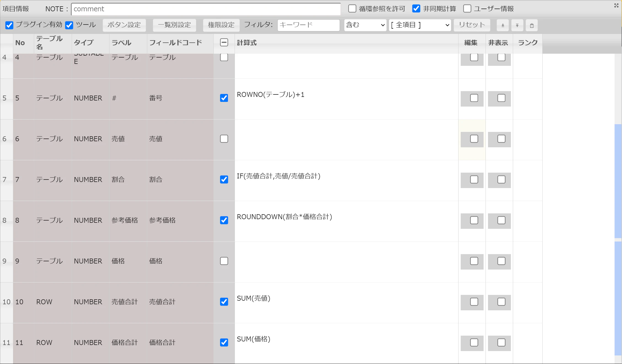The width and height of the screenshot is (622, 364).
Task: Check 編集 checkbox in 価格合計 row
Action: (474, 343)
